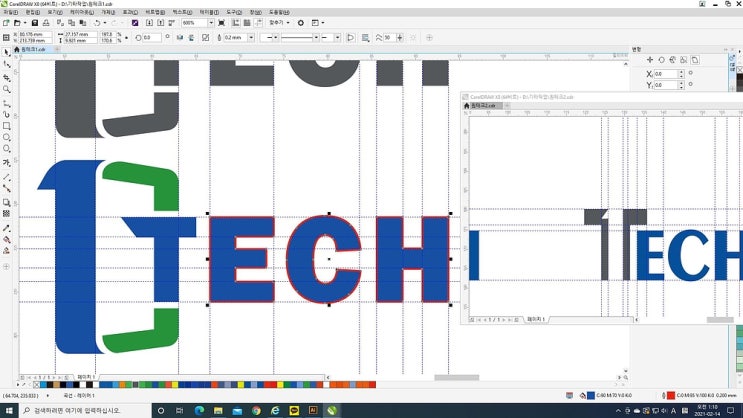Click the New document icon
This screenshot has height=418, width=743.
pos(6,23)
